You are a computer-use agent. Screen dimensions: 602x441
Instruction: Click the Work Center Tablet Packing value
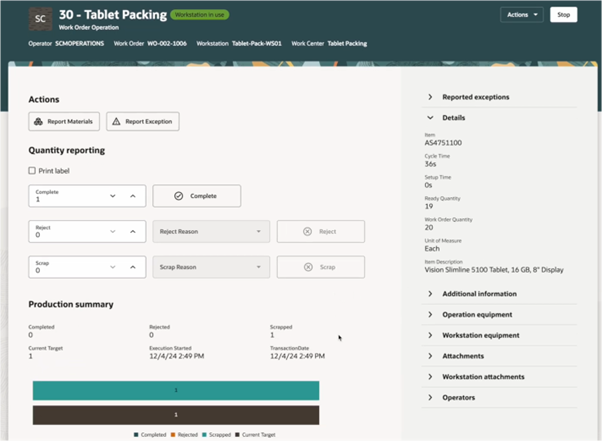point(347,44)
